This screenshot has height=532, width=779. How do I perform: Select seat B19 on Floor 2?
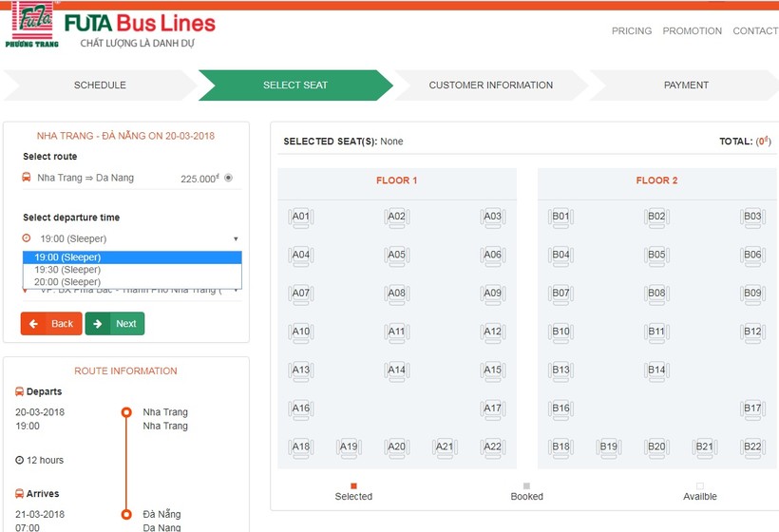608,447
